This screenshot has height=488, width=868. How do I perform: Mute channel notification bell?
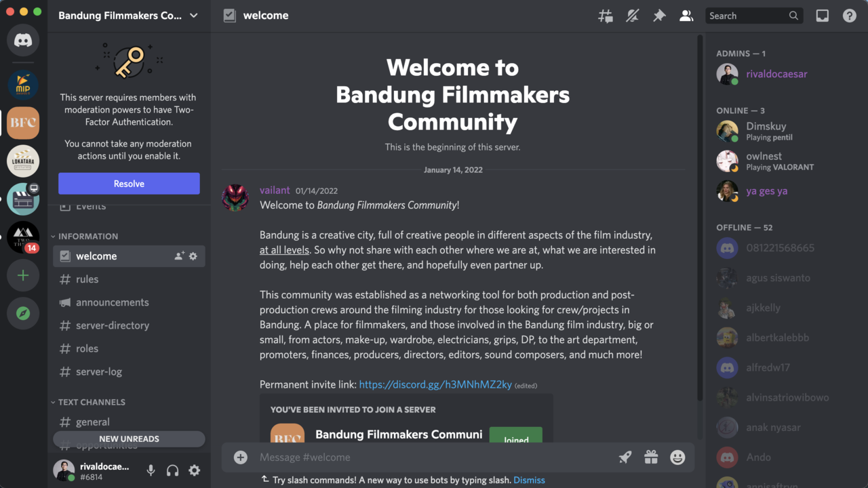[632, 16]
